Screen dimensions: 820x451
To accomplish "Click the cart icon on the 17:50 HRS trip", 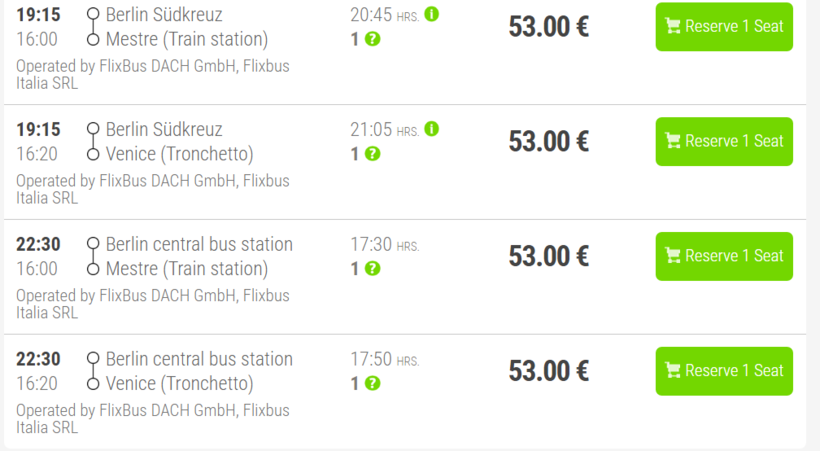I will (673, 371).
